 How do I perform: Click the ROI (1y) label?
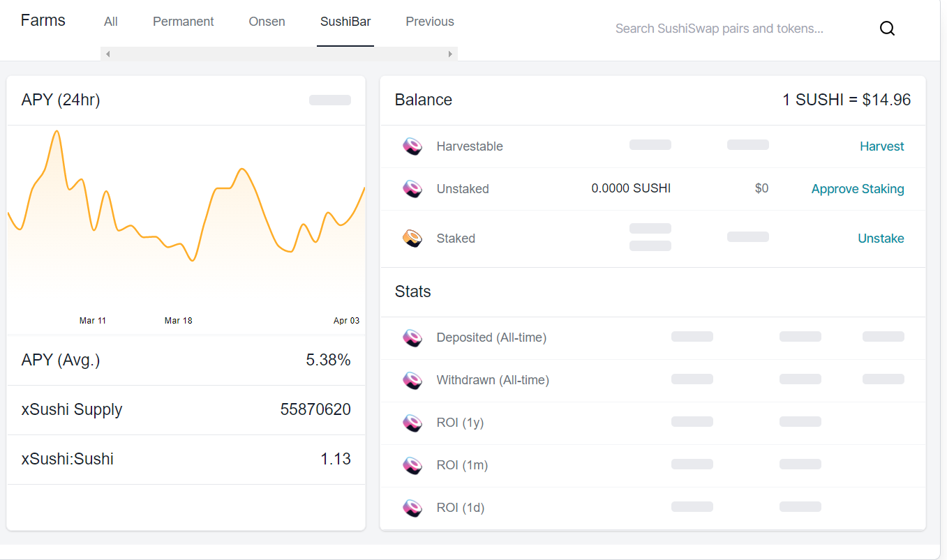tap(460, 423)
